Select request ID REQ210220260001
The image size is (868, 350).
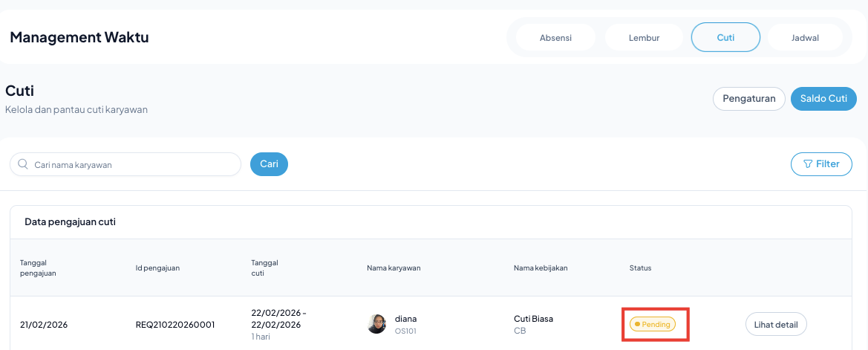(x=174, y=325)
